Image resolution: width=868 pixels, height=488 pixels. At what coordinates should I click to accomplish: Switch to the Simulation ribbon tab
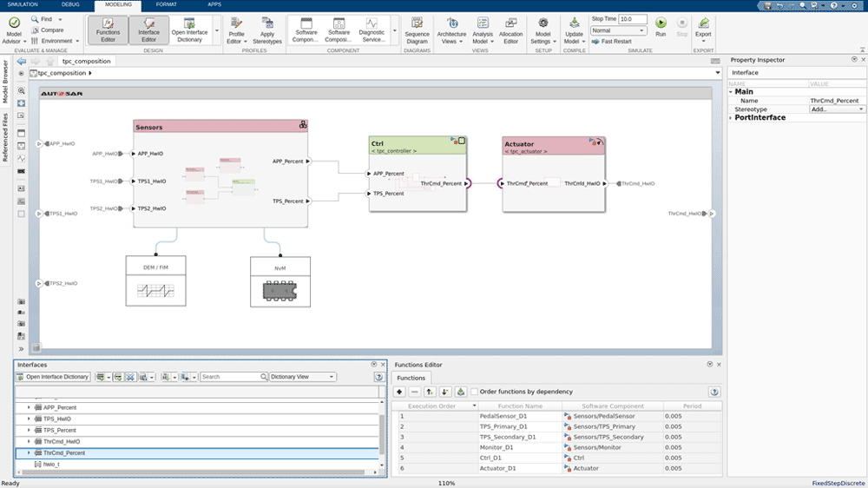tap(22, 5)
